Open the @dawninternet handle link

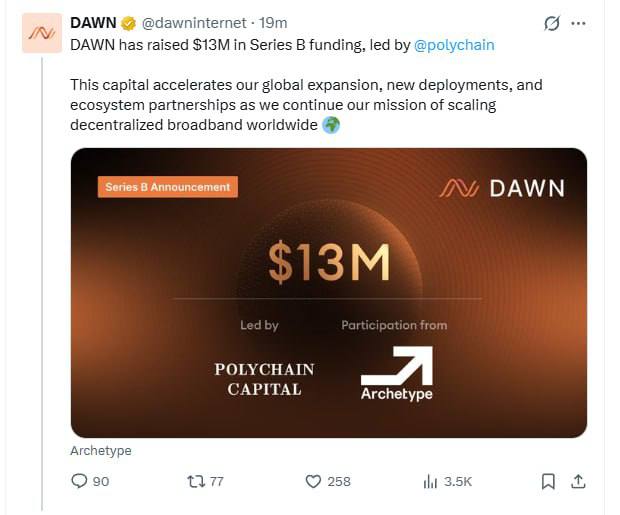tap(196, 23)
